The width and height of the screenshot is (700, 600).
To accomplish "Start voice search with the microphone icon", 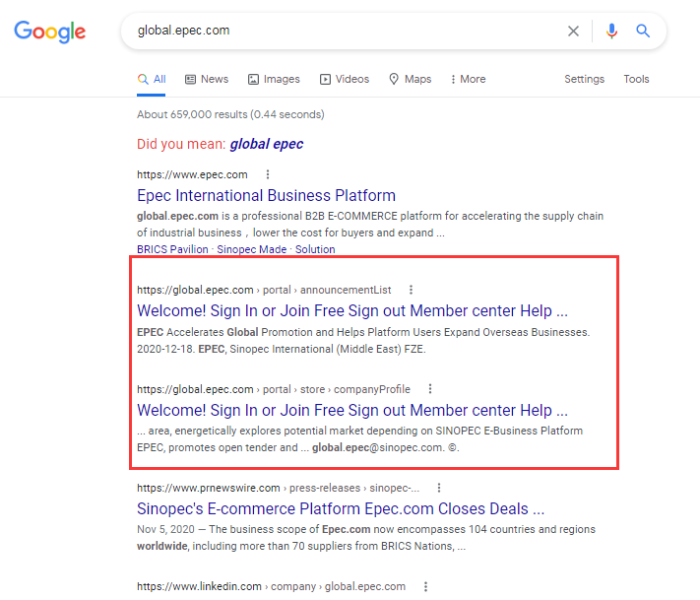I will [x=611, y=31].
